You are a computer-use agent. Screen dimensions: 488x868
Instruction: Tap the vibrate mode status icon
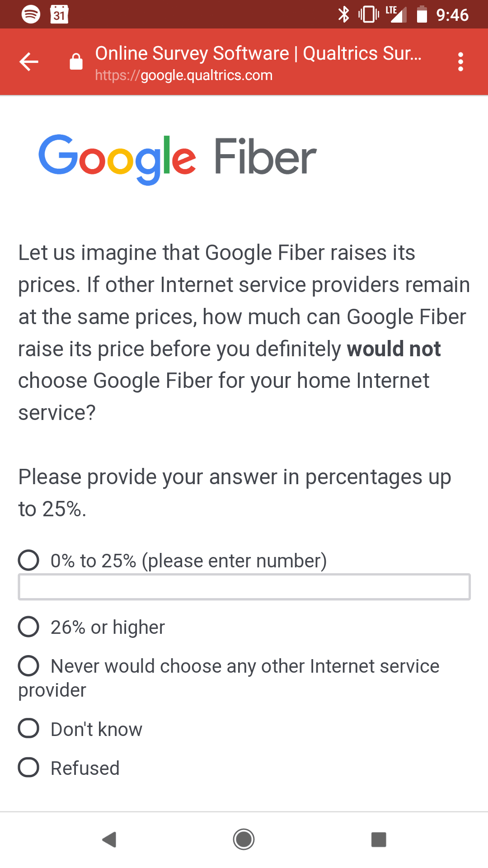pos(368,14)
